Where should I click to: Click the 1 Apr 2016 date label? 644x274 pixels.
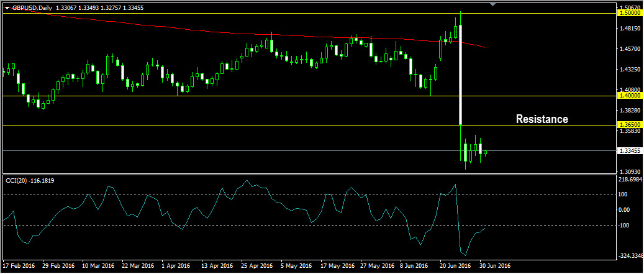pyautogui.click(x=176, y=266)
